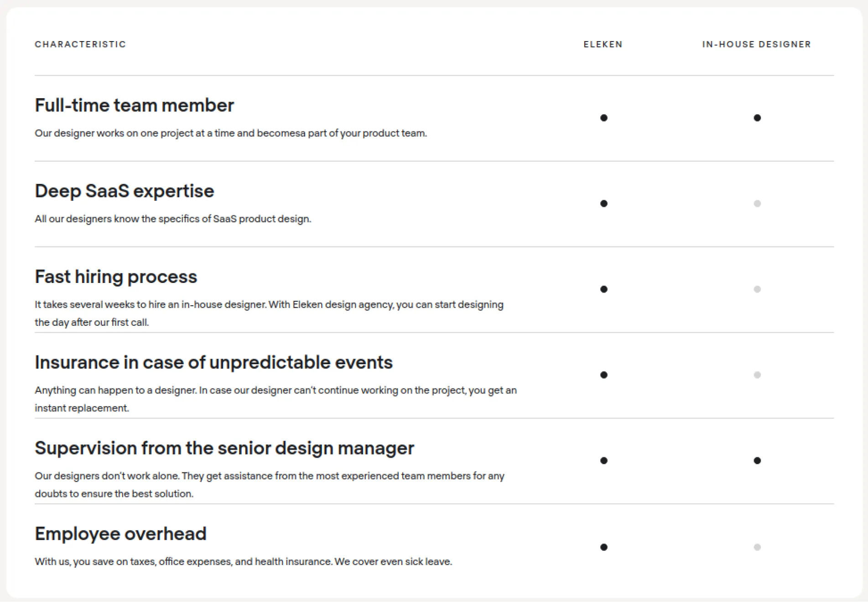Click the grayed dot under In-house for SaaS expertise

(x=758, y=204)
